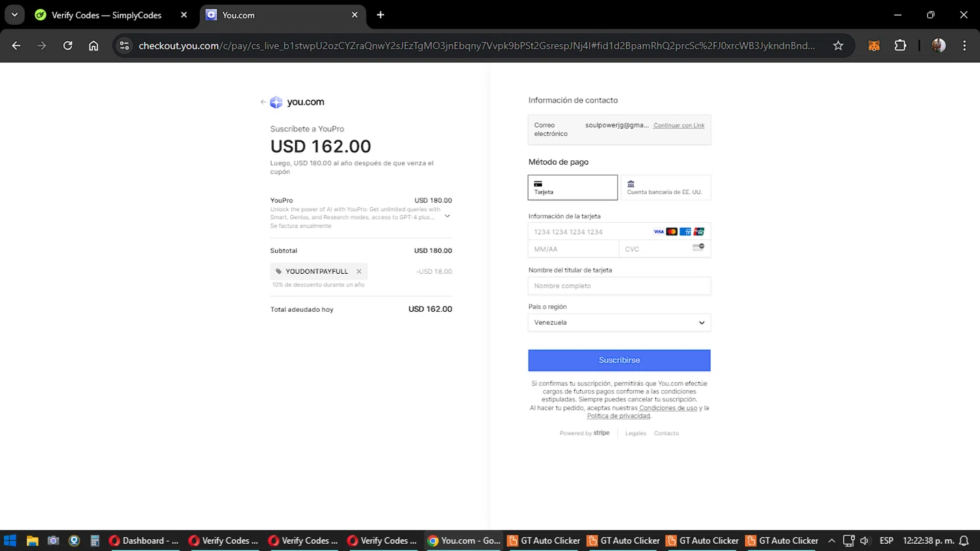Open the País o región dropdown
Viewport: 980px width, 551px height.
pyautogui.click(x=619, y=322)
